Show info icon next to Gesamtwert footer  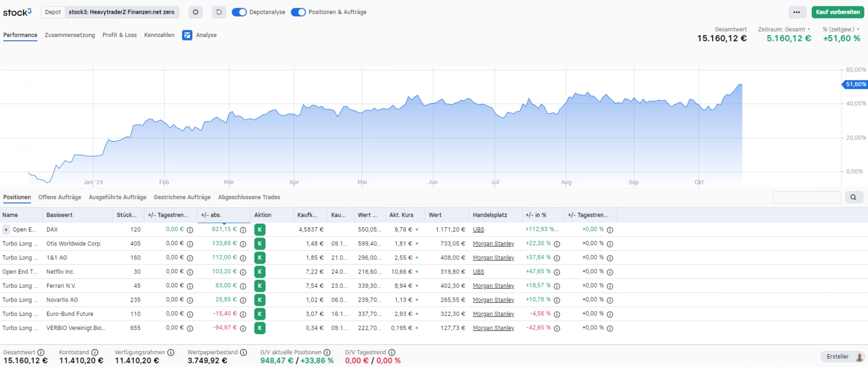point(41,352)
